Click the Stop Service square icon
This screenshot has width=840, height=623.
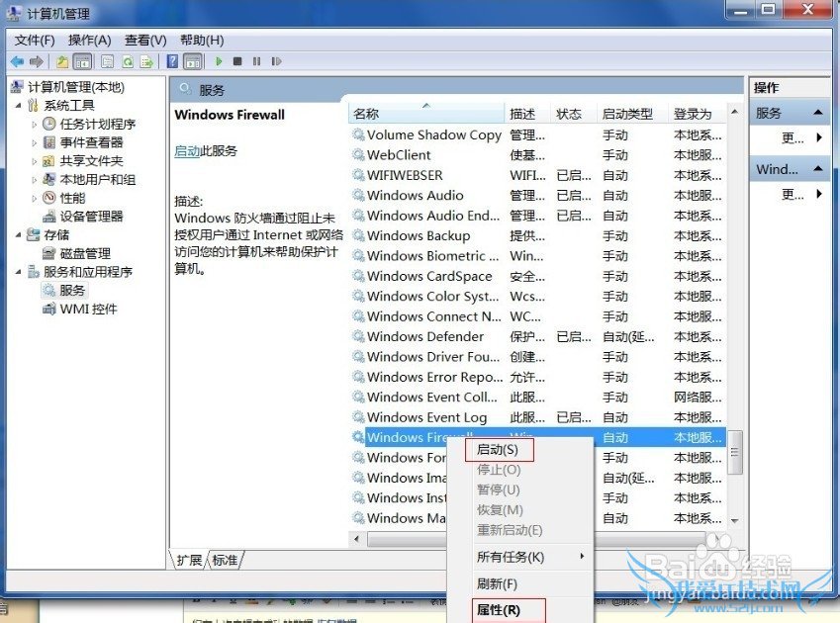coord(237,61)
